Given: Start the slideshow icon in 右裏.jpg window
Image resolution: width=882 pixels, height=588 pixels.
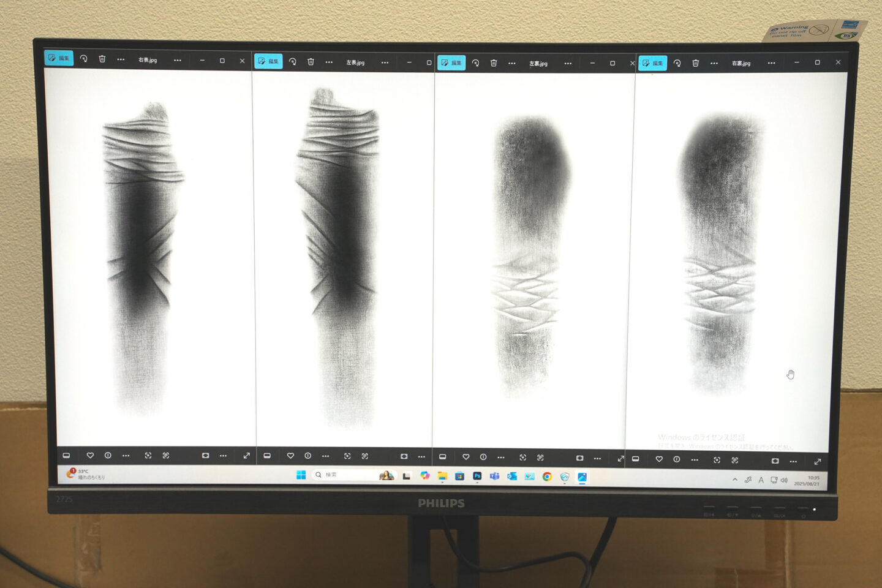Looking at the screenshot, I should (775, 461).
